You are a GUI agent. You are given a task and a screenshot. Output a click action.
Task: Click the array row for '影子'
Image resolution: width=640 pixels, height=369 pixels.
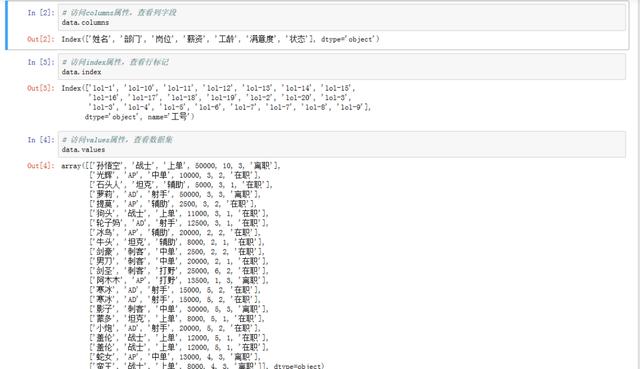coord(179,309)
